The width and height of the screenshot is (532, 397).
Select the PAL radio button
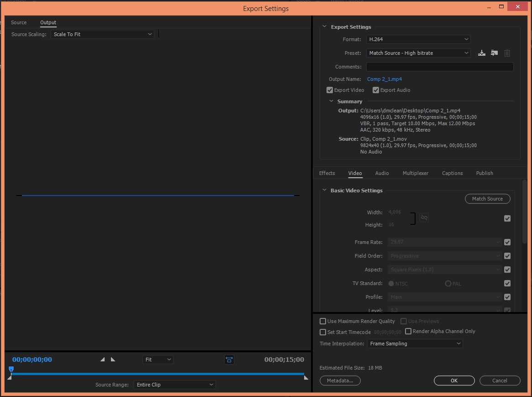[448, 283]
